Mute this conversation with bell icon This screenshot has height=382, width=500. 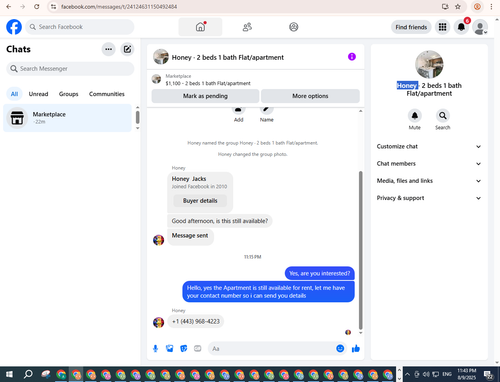pos(415,116)
